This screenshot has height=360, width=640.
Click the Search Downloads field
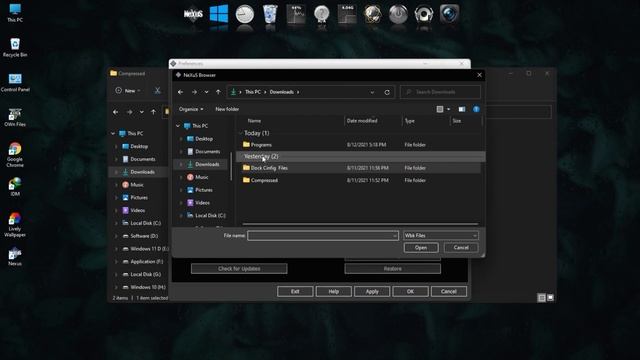point(440,92)
